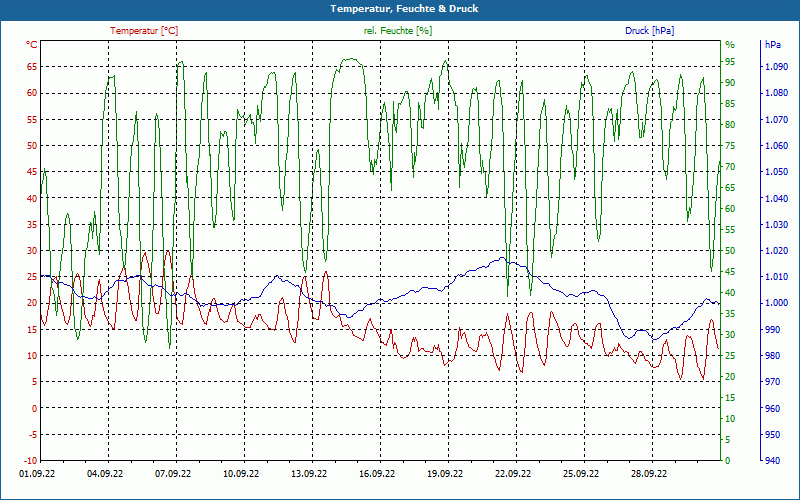Click the blue '1.020' pressure axis value

[777, 251]
